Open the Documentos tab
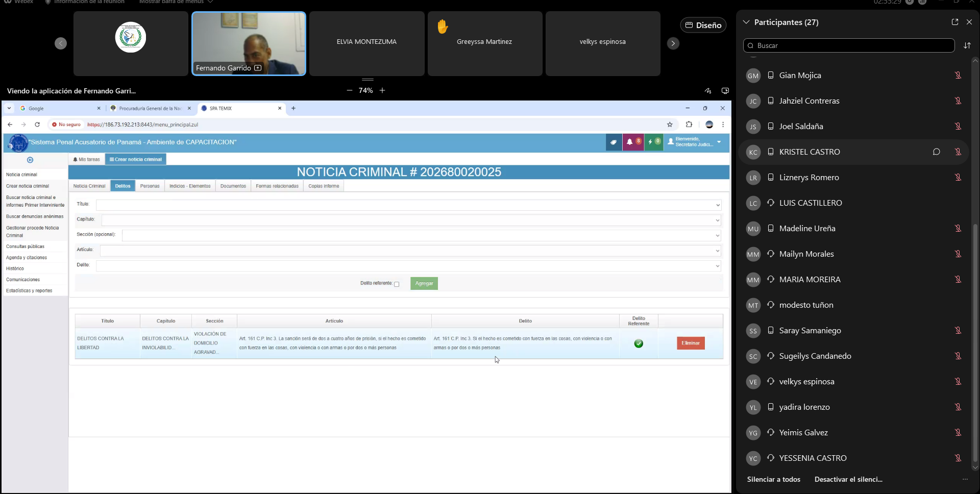This screenshot has width=980, height=494. (233, 186)
